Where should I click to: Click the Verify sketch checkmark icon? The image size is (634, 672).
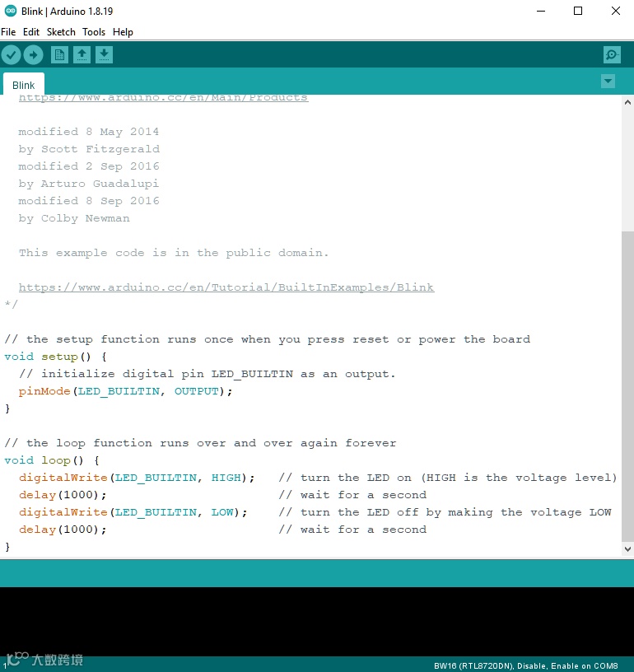pyautogui.click(x=12, y=55)
